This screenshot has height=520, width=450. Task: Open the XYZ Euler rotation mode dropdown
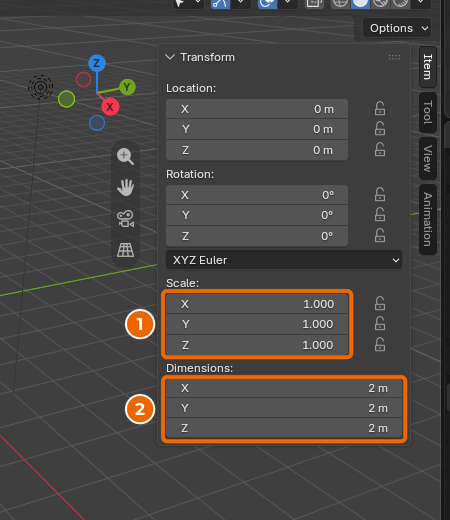[284, 260]
